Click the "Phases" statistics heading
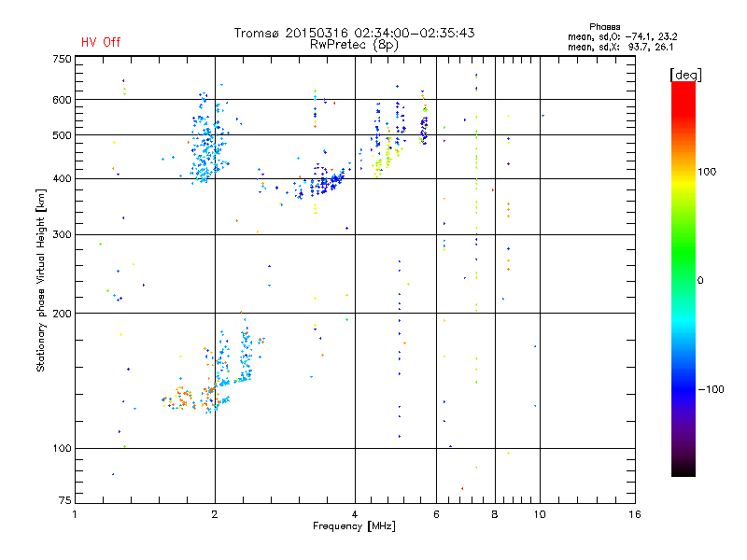The image size is (747, 560). tap(604, 27)
